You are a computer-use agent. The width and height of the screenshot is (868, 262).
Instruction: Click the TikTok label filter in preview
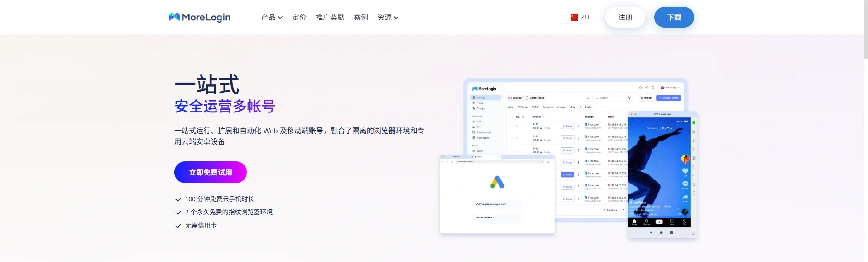click(x=535, y=107)
